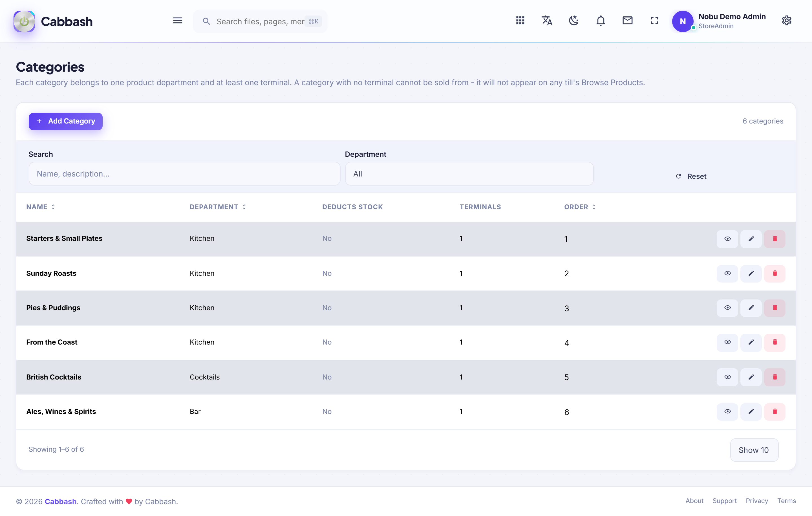Edit From the Coast category
The height and width of the screenshot is (516, 812).
(751, 342)
